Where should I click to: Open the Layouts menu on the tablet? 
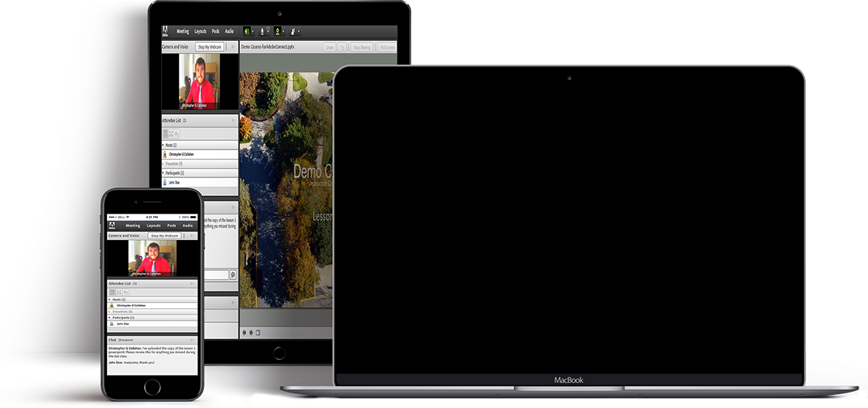(201, 32)
